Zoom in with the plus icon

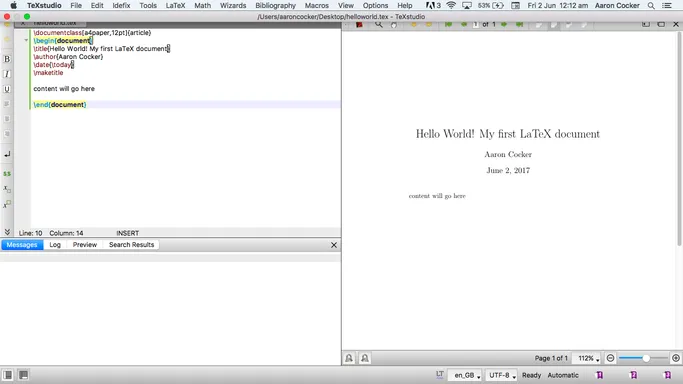tap(676, 358)
